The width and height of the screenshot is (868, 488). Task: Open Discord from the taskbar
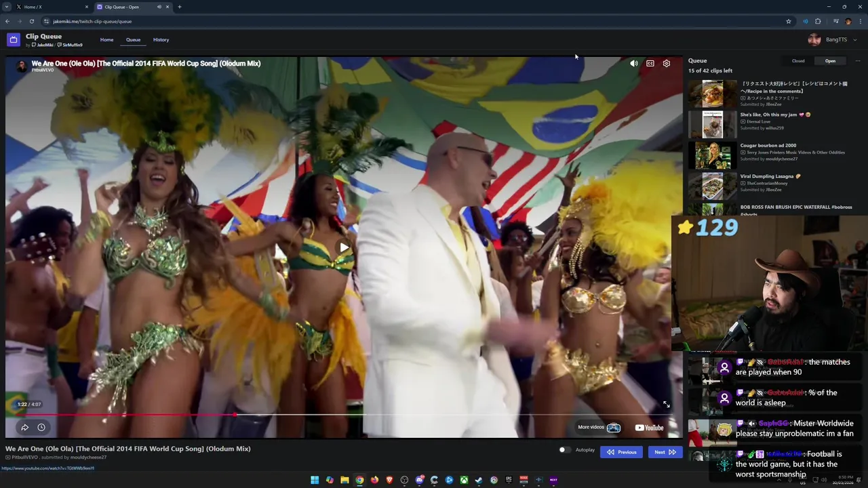420,480
